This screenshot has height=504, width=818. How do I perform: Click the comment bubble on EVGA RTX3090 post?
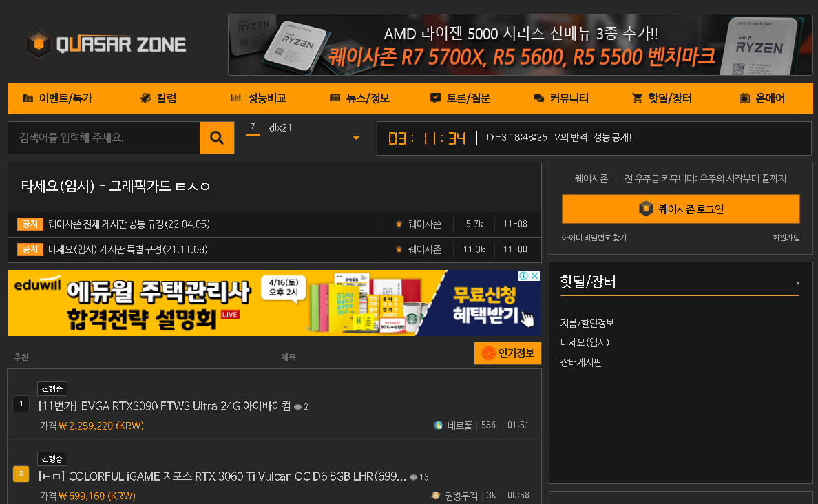(297, 407)
